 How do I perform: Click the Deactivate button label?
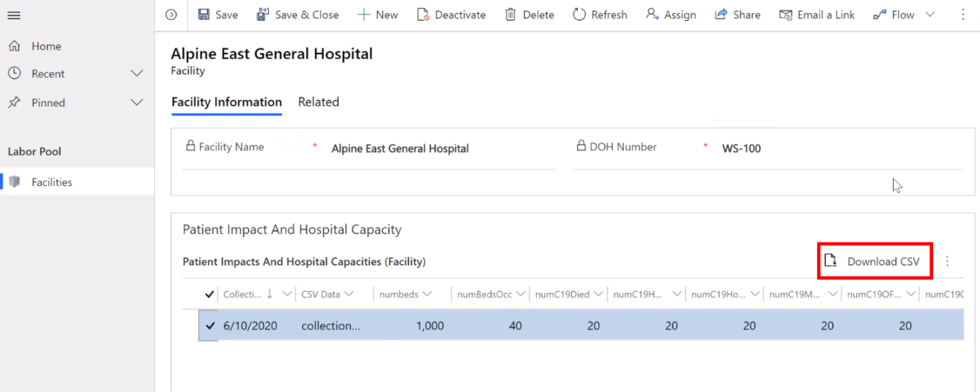pos(460,15)
